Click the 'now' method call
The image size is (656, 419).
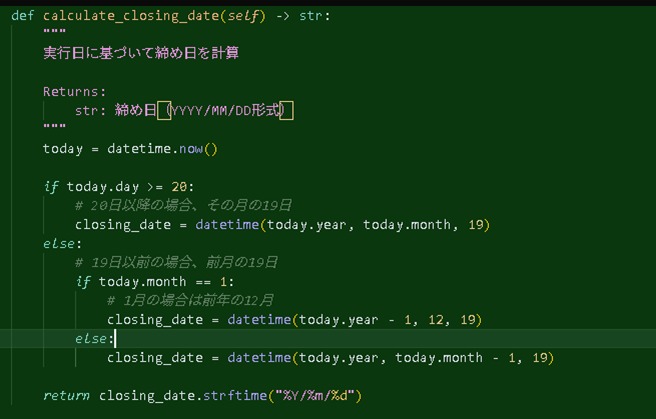(x=191, y=149)
